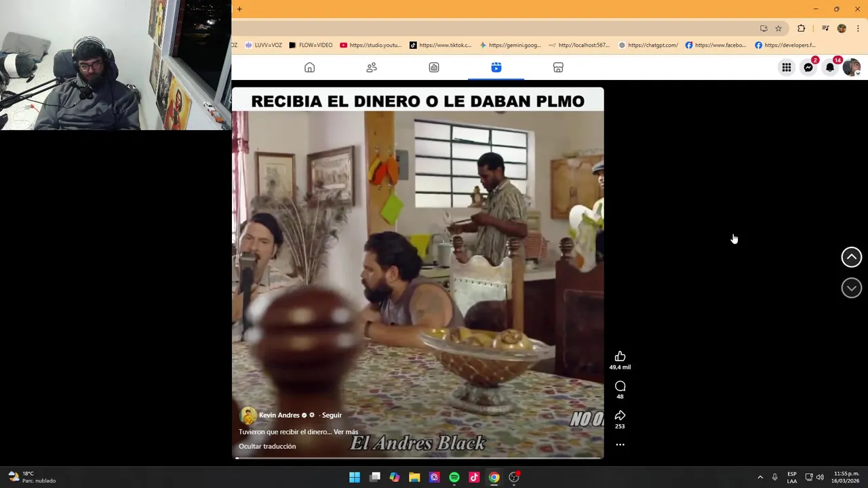
Task: Open the recording app with red badge
Action: pos(514,477)
